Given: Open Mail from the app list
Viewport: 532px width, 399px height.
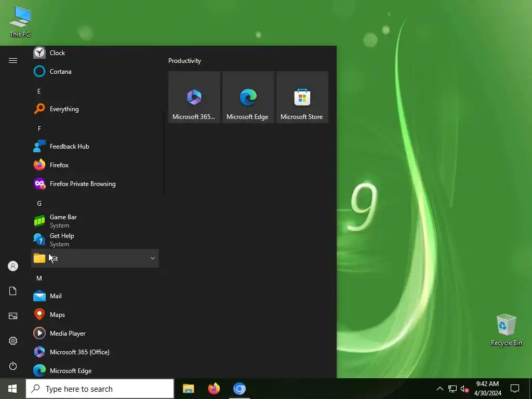Looking at the screenshot, I should (x=95, y=296).
